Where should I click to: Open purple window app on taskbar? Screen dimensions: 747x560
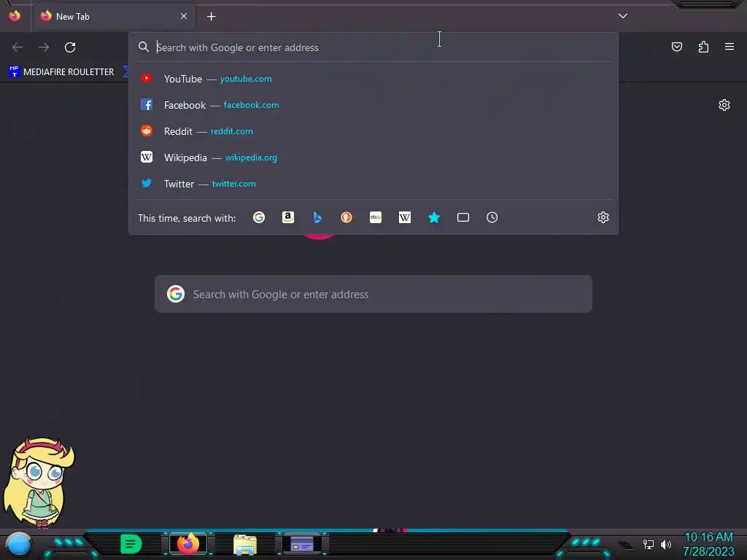click(302, 544)
